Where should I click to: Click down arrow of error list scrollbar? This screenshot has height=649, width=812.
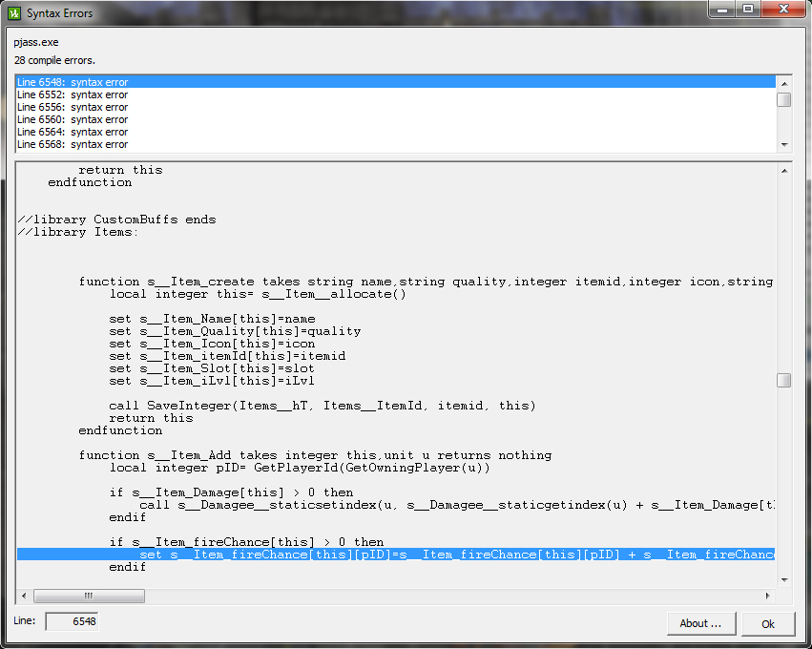point(784,144)
